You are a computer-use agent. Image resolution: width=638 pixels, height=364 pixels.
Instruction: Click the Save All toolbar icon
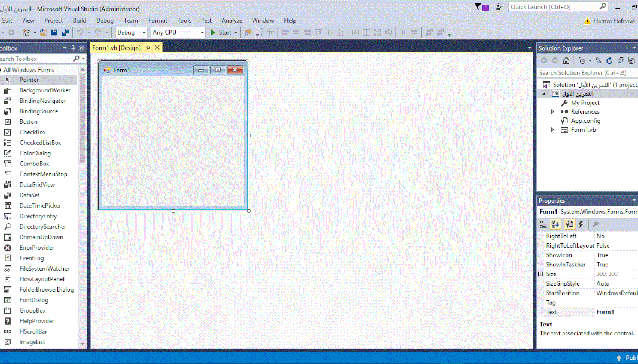click(65, 32)
